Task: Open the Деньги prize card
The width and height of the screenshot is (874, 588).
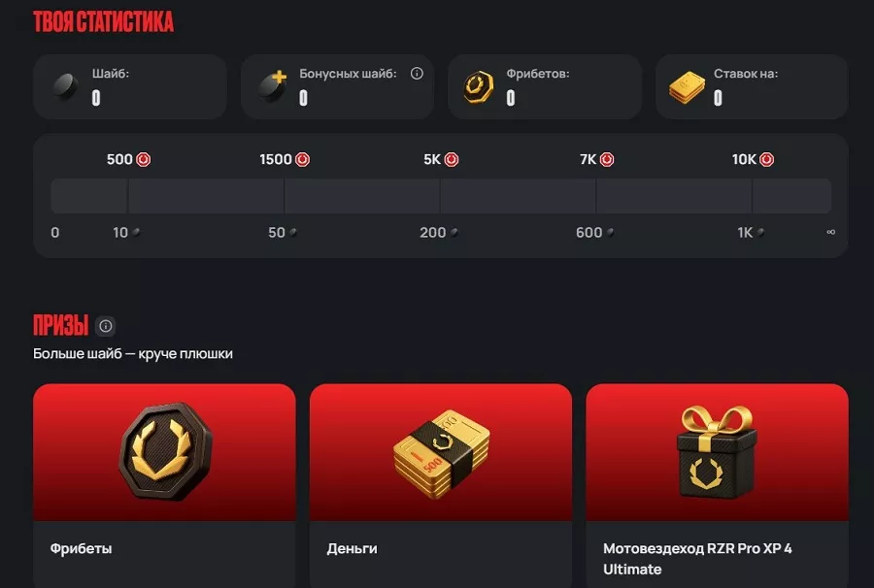Action: (441, 485)
